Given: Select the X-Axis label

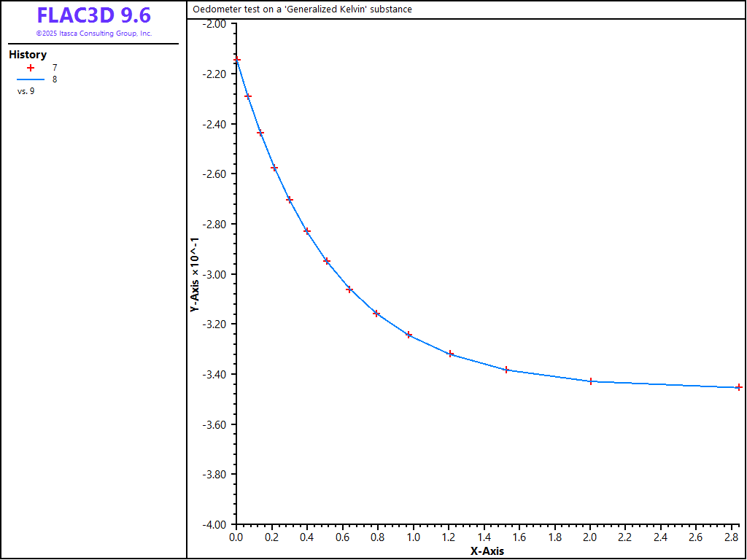Looking at the screenshot, I should [487, 551].
